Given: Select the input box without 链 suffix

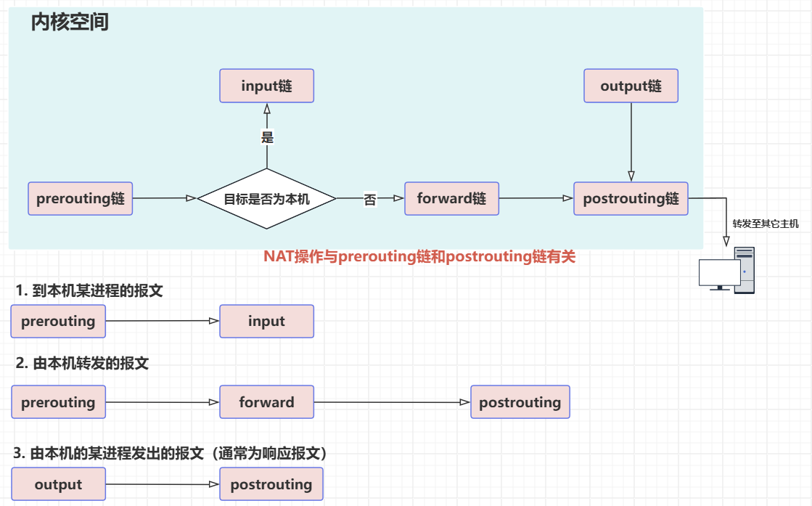Looking at the screenshot, I should (x=266, y=322).
